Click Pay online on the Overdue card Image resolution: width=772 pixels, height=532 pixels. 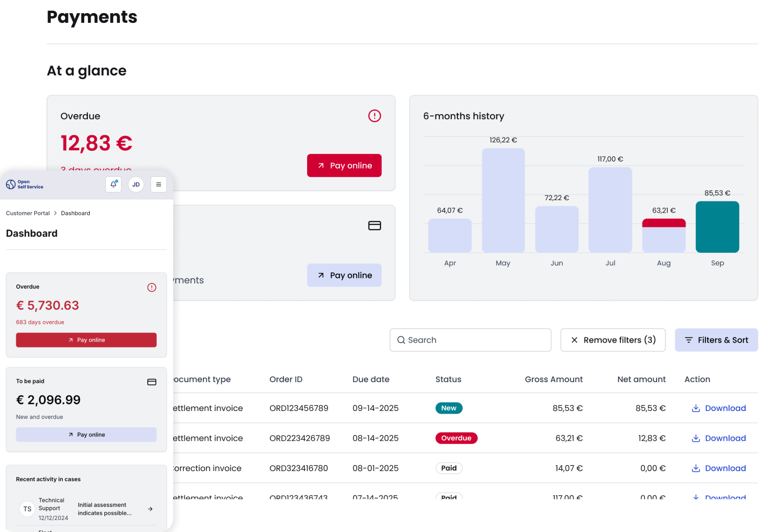click(344, 165)
